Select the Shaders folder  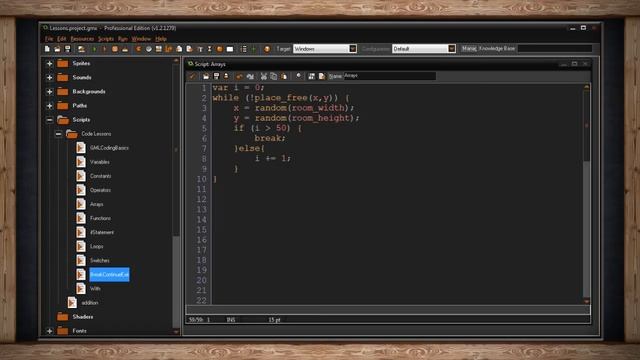[82, 317]
